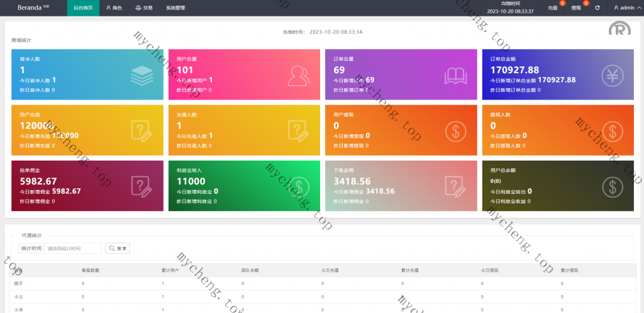Screen dimensions: 644x313
Task: Click the Beranda logo text
Action: pyautogui.click(x=29, y=8)
